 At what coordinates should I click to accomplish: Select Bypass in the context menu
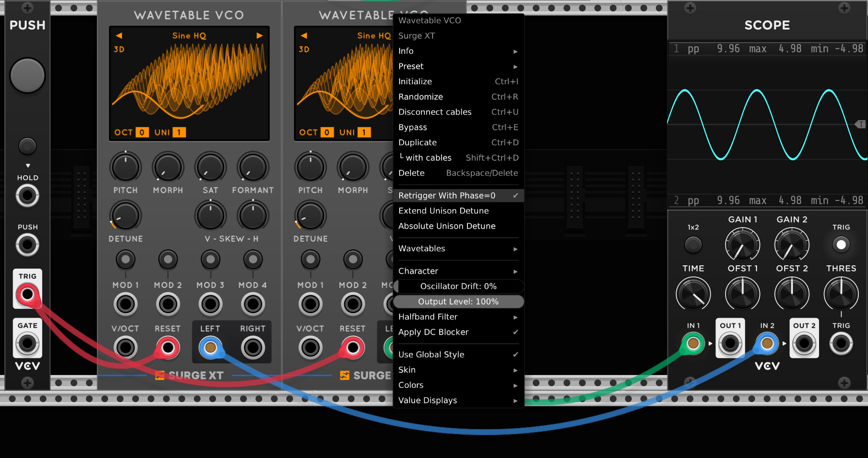click(x=458, y=127)
